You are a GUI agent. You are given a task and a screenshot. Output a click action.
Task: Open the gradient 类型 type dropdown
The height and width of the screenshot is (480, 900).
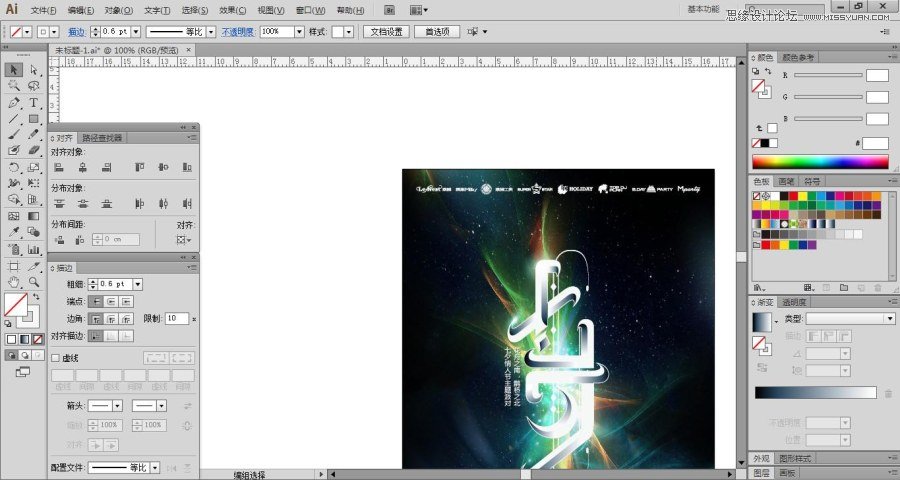click(890, 319)
